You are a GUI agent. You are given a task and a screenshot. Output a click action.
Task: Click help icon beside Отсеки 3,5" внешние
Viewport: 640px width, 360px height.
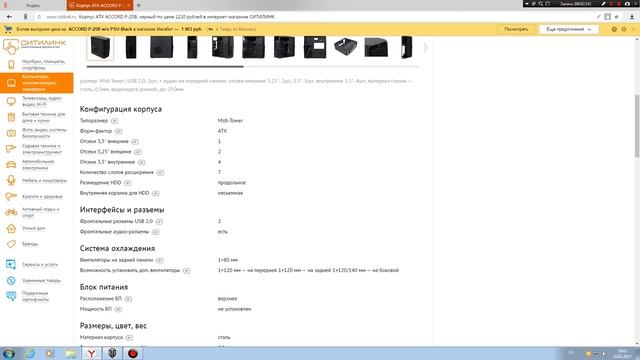[x=135, y=142]
